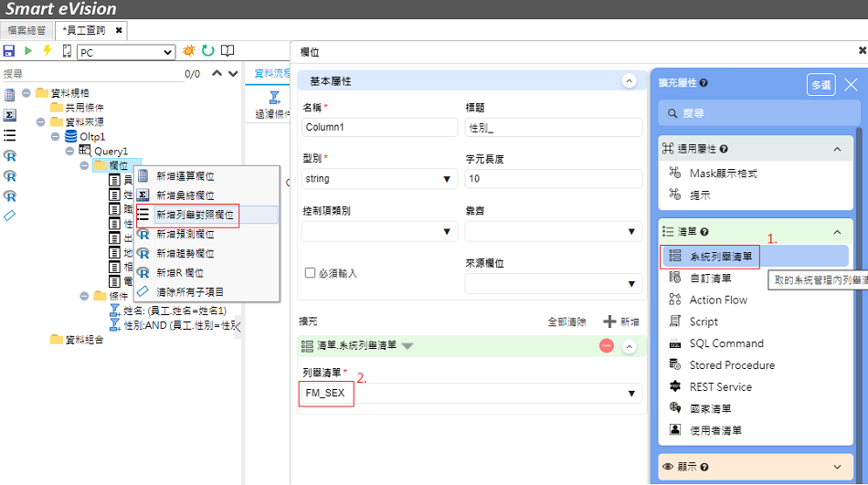Click the green refresh icon
Image resolution: width=868 pixels, height=485 pixels.
coord(208,51)
